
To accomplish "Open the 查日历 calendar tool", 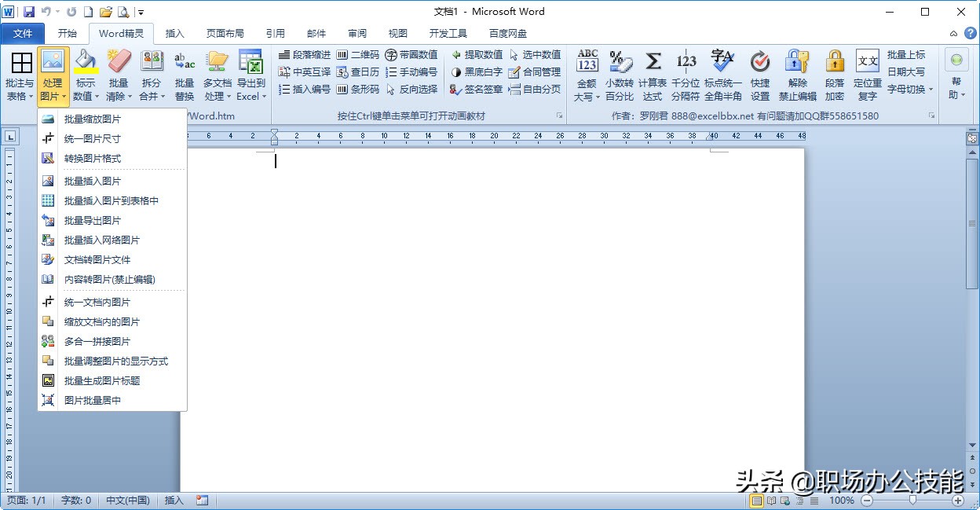I will [x=358, y=72].
